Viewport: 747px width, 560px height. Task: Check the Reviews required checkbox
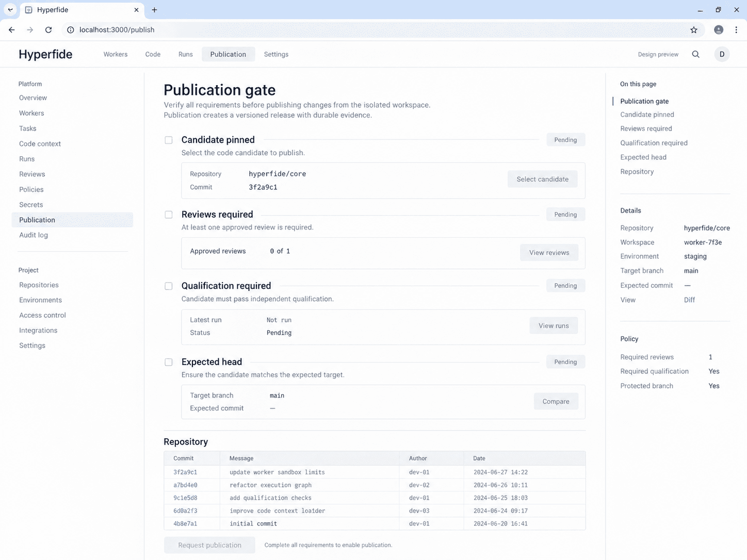coord(169,215)
